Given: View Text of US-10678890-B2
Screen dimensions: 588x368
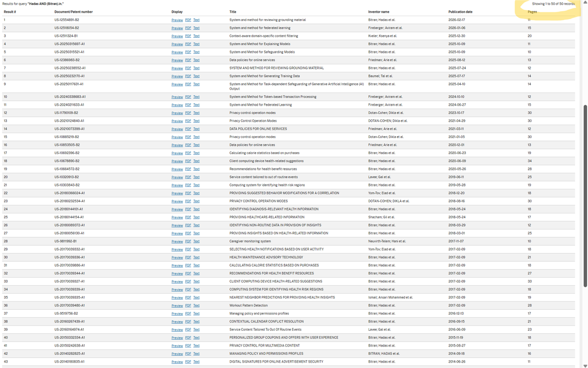Looking at the screenshot, I should tap(196, 161).
